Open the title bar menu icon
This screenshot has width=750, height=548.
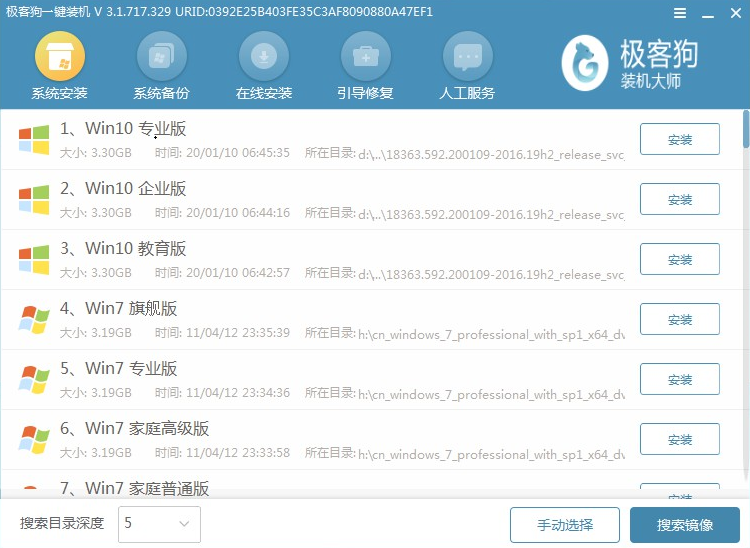[681, 13]
